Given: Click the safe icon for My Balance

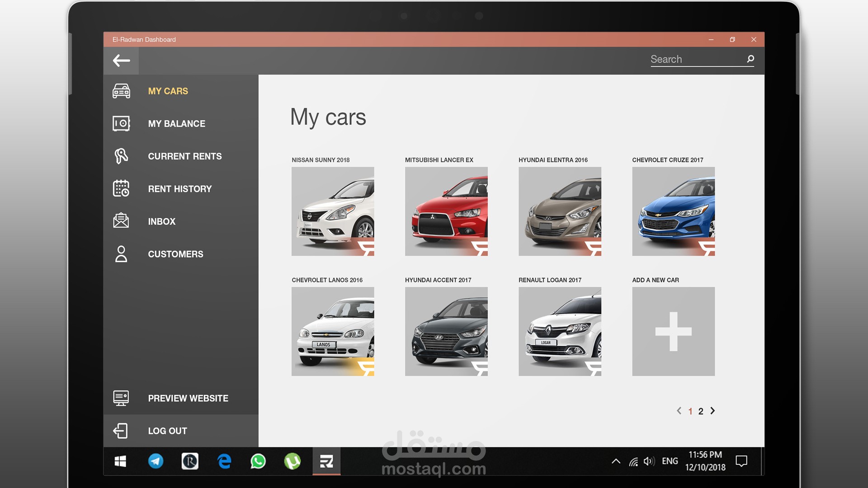Looking at the screenshot, I should [x=121, y=123].
